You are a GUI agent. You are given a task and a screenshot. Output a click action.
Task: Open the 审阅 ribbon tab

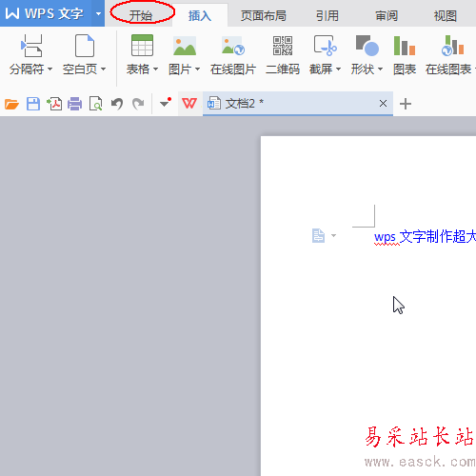387,15
